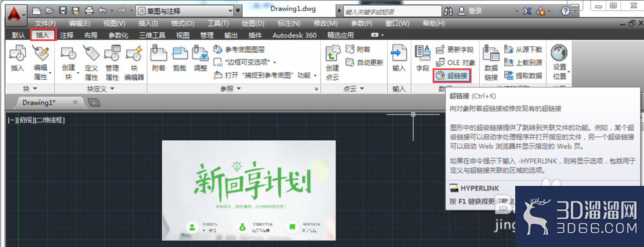Click the 字段 field icon
Screen dimensions: 644x247
(422, 53)
